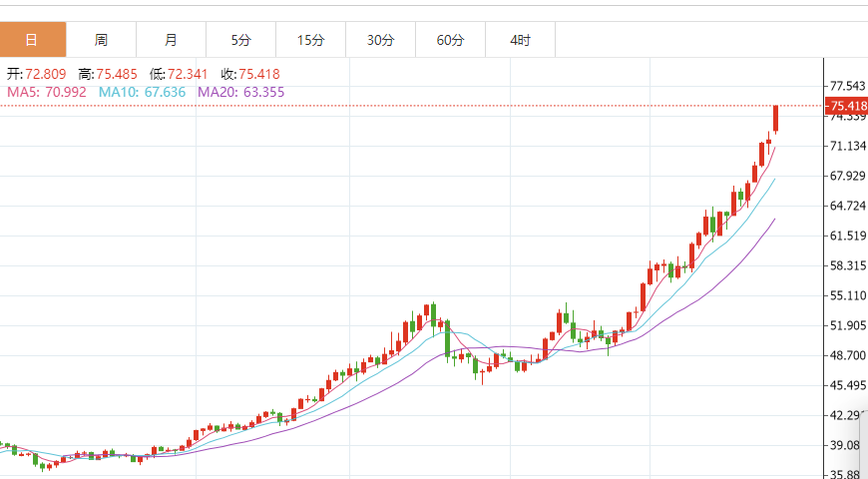Click the red 75.418 current price tag
This screenshot has width=868, height=479.
(x=846, y=106)
